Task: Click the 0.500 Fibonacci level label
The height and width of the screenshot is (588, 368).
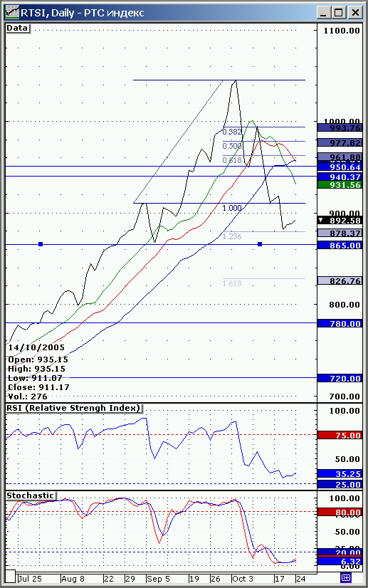Action: (232, 146)
